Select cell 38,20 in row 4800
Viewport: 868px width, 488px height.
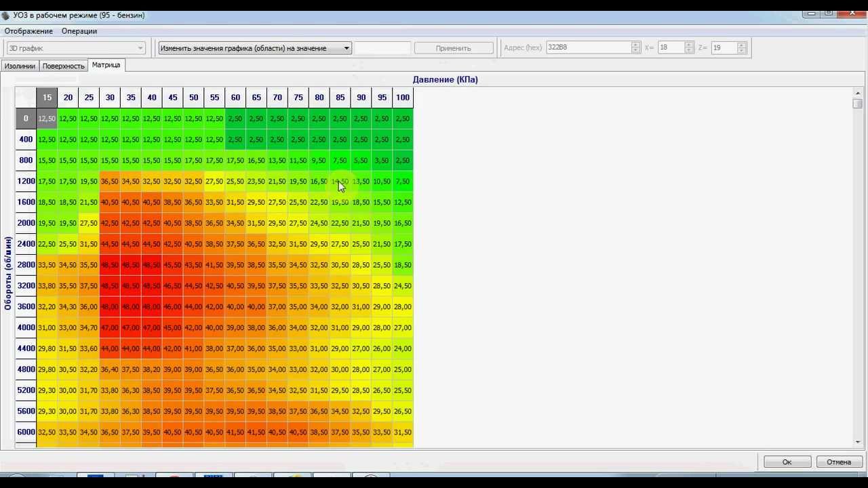[152, 369]
